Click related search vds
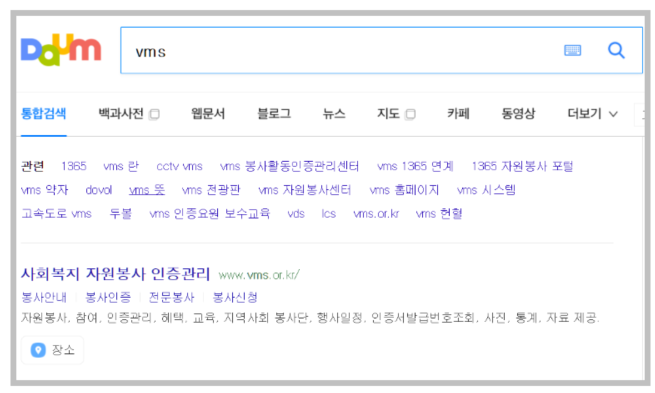The image size is (655, 393). tap(296, 214)
